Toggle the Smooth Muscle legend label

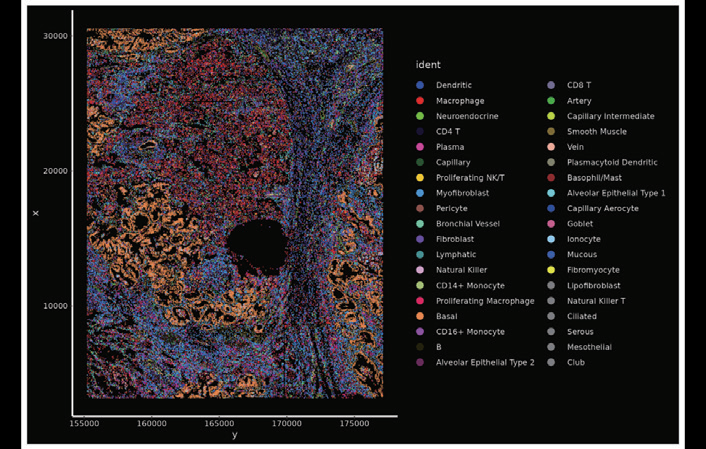(597, 132)
